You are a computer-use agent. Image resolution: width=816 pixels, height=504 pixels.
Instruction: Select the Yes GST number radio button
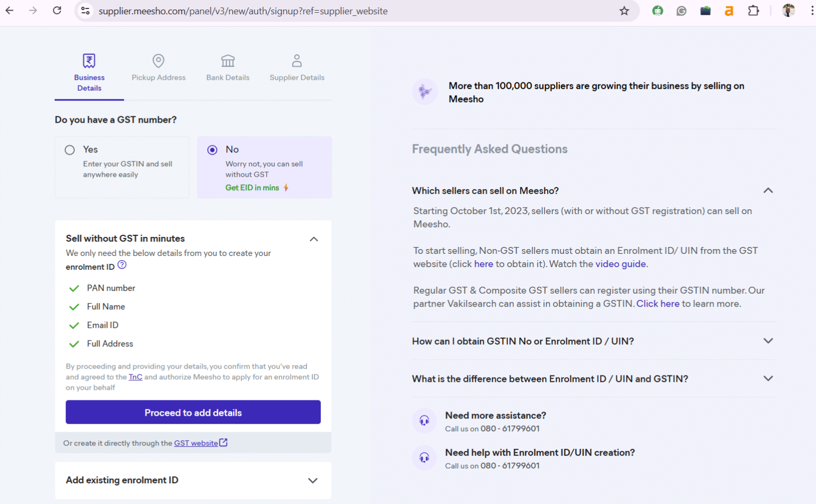tap(70, 150)
